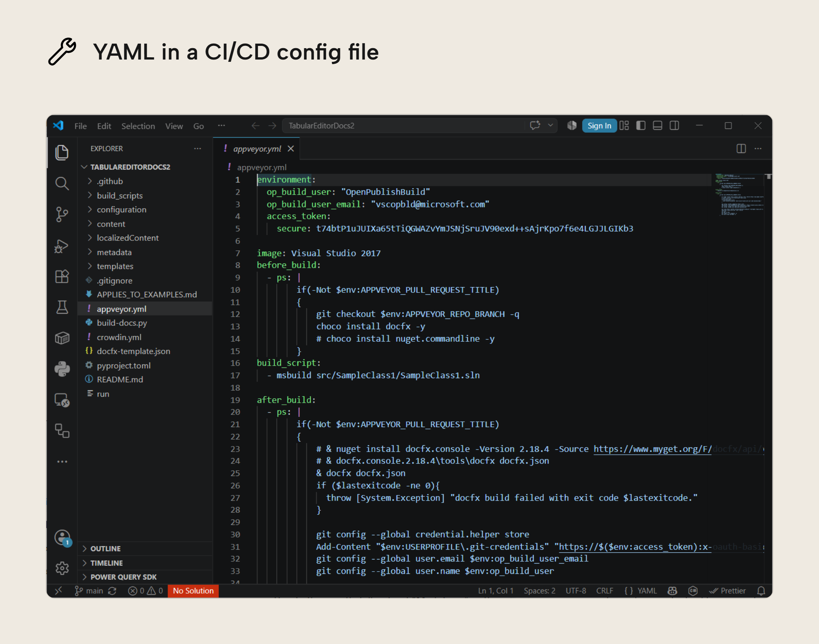Open the Extensions view icon
The height and width of the screenshot is (644, 819).
tap(62, 276)
